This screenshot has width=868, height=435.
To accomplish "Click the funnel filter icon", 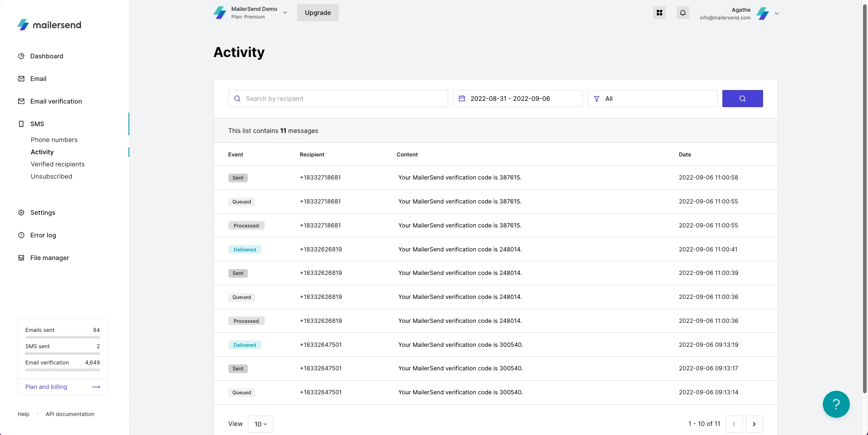I will [597, 99].
